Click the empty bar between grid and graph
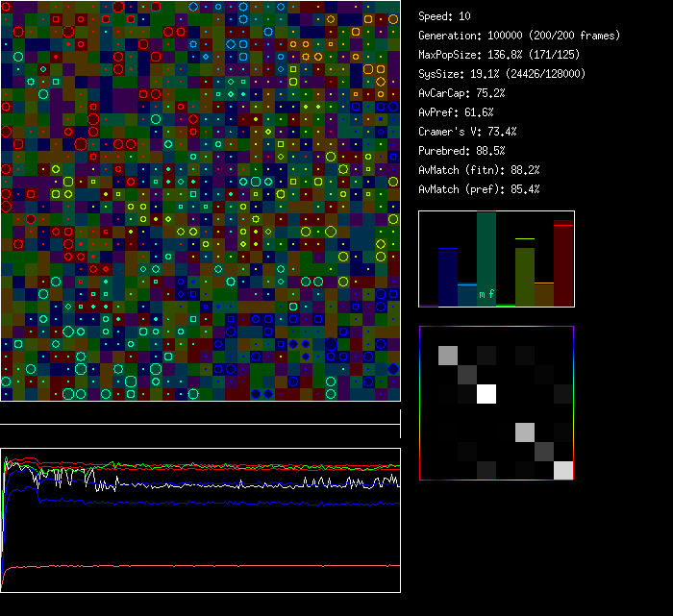 [x=200, y=413]
